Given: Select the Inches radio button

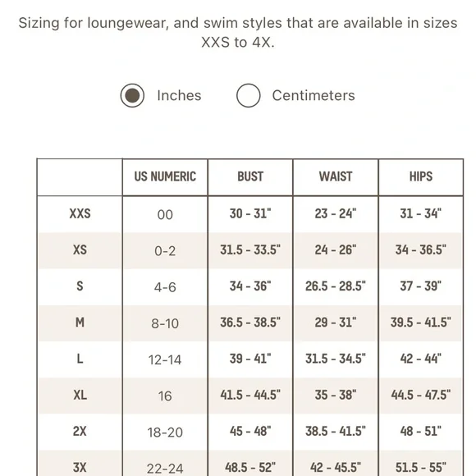Looking at the screenshot, I should coord(132,95).
